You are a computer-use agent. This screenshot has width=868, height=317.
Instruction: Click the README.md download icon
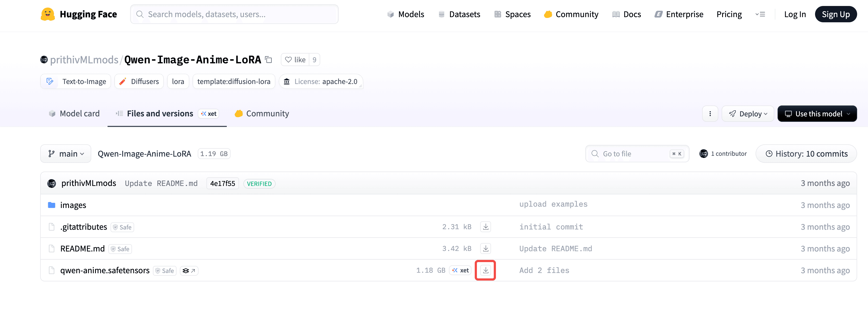coord(485,248)
